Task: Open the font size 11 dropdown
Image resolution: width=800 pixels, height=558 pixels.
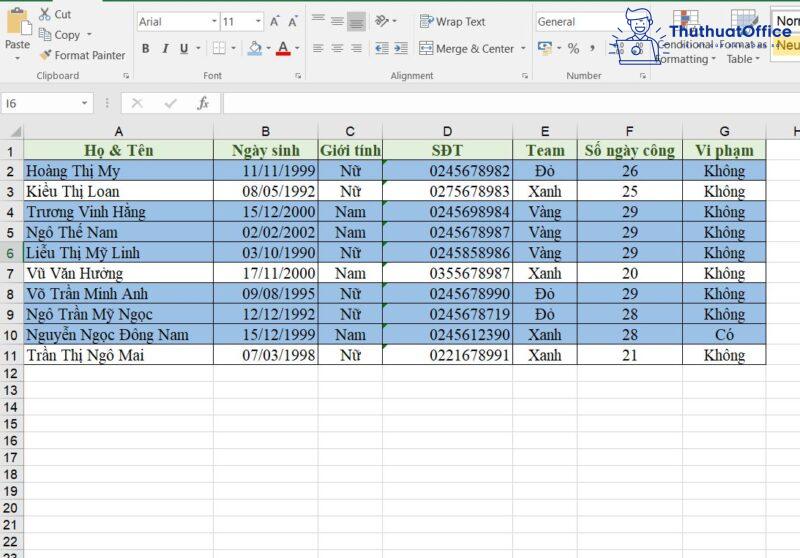Action: (x=258, y=21)
